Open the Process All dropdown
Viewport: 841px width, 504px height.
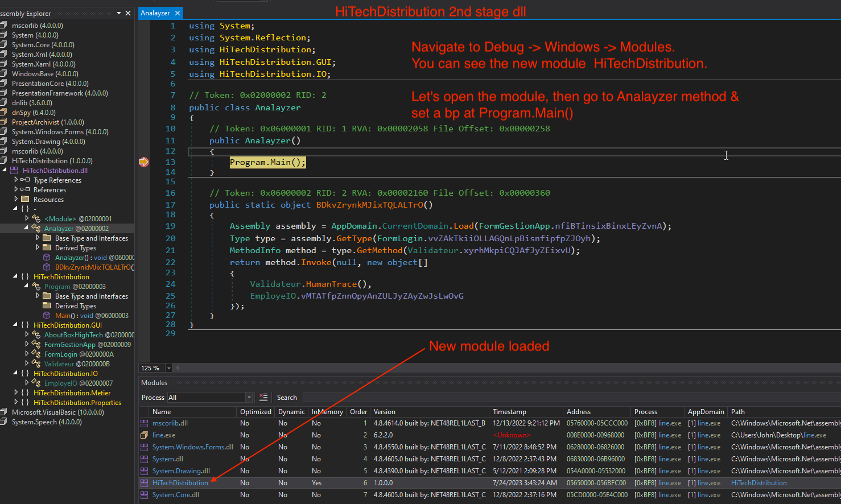(249, 397)
